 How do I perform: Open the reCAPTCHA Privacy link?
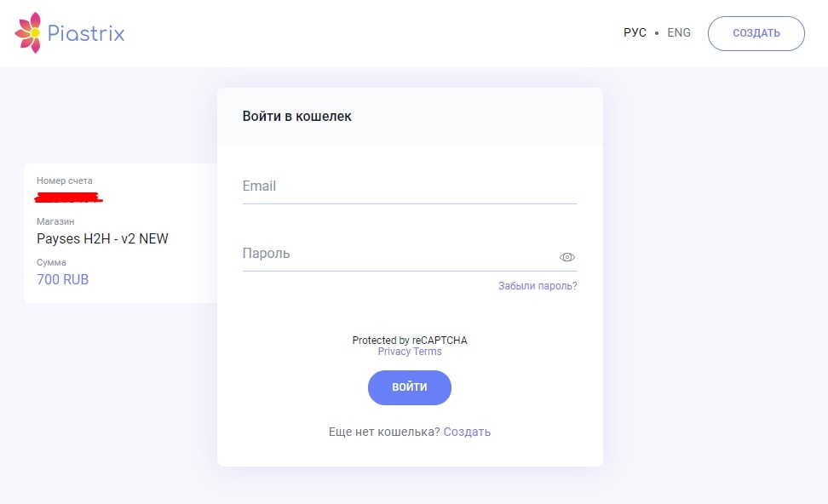[x=394, y=352]
